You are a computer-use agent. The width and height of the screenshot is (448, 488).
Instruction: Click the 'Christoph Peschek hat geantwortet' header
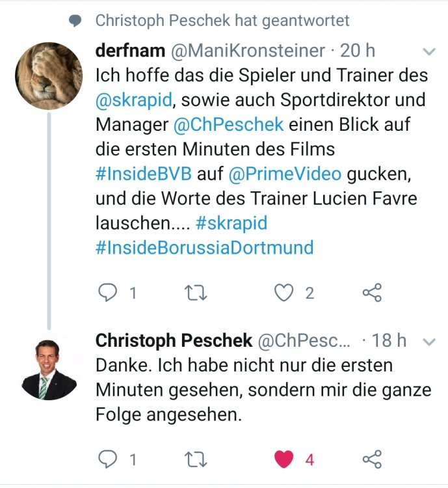click(x=222, y=21)
